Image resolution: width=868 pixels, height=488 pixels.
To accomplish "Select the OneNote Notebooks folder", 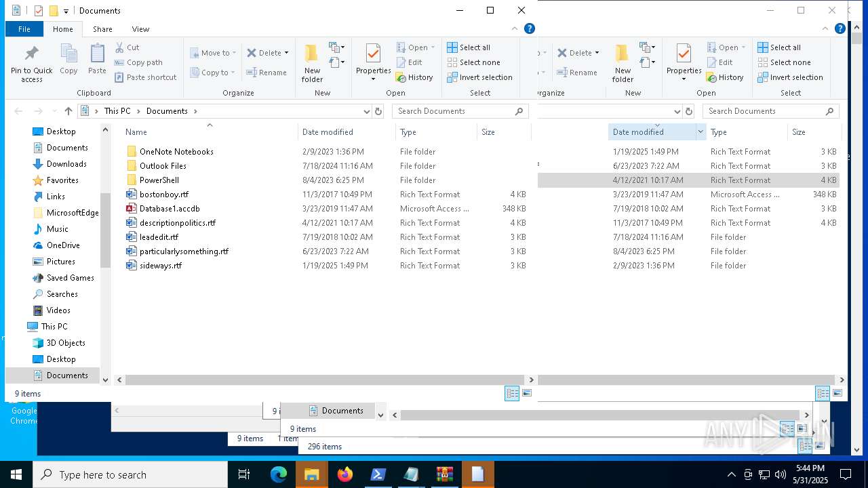I will [x=176, y=152].
